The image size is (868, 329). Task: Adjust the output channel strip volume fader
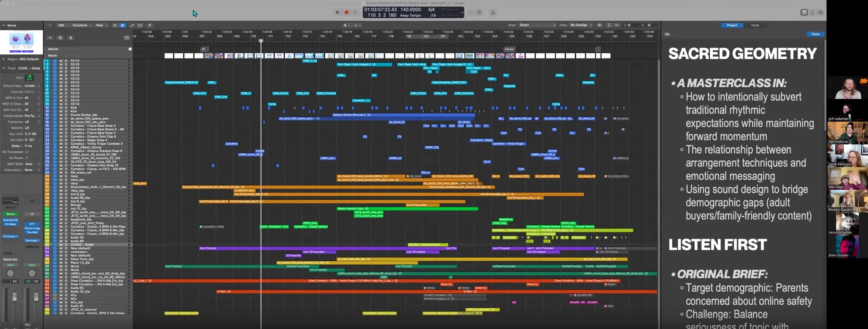[36, 297]
